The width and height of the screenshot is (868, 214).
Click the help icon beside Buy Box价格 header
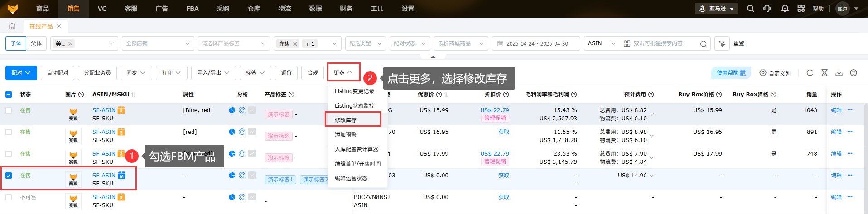point(719,95)
